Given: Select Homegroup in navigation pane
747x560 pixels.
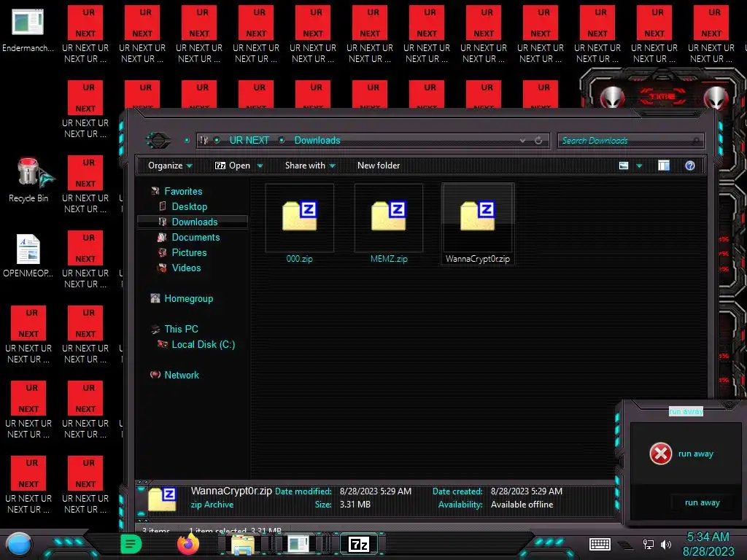Looking at the screenshot, I should coord(188,298).
